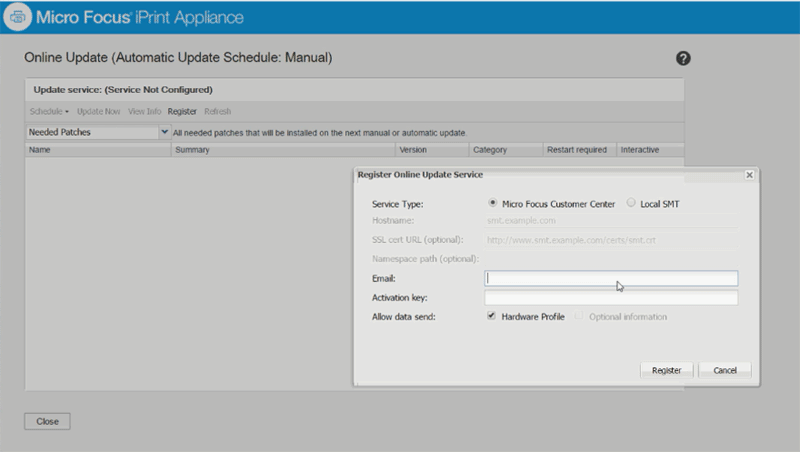Open help via the question mark icon
Screen dimensions: 800x452
coord(683,58)
